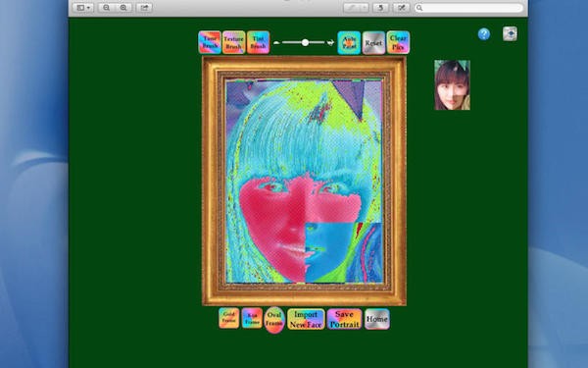Open help via the blue question mark
The image size is (588, 368).
pyautogui.click(x=484, y=34)
